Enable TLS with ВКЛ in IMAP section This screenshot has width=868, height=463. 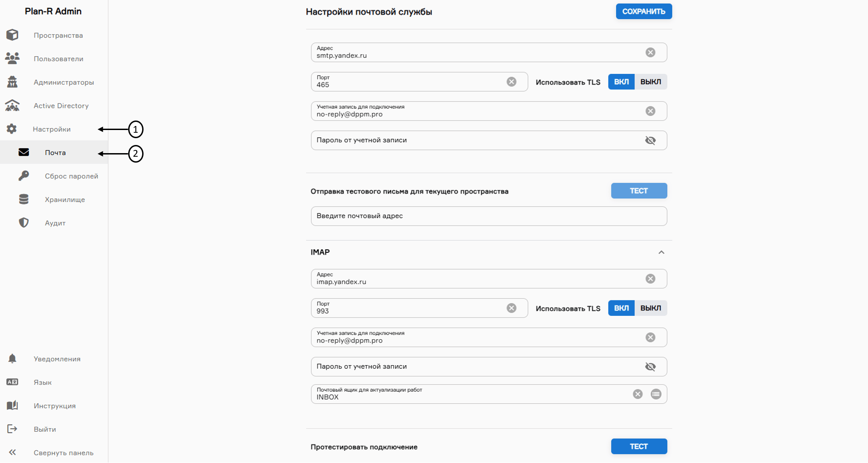(x=621, y=308)
